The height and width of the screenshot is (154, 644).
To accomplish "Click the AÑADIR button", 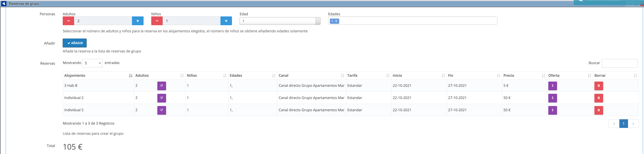I will coord(74,43).
